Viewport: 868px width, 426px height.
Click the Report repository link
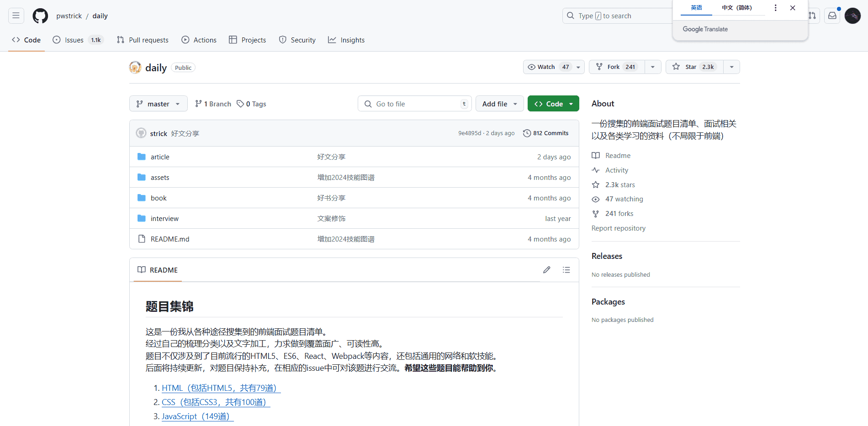point(618,228)
